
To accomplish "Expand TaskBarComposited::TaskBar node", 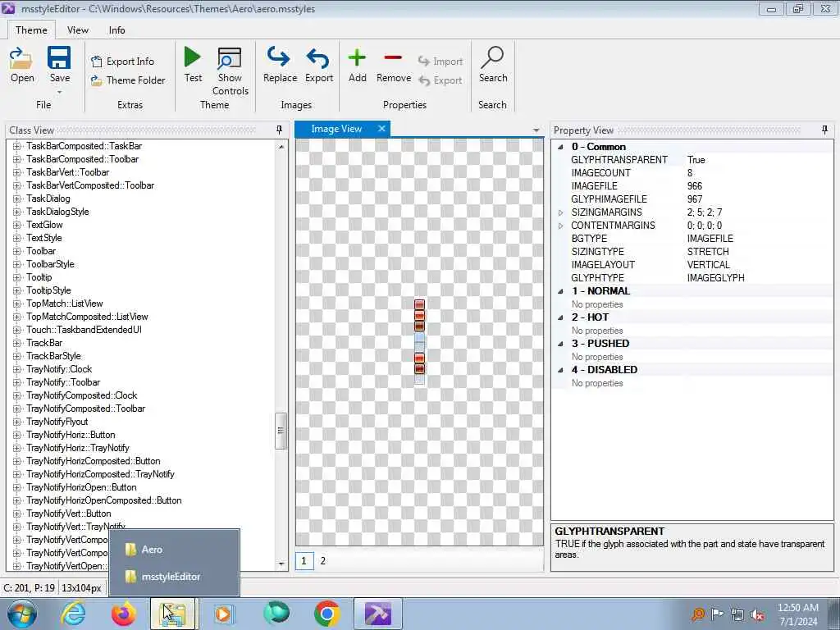I will click(x=16, y=146).
